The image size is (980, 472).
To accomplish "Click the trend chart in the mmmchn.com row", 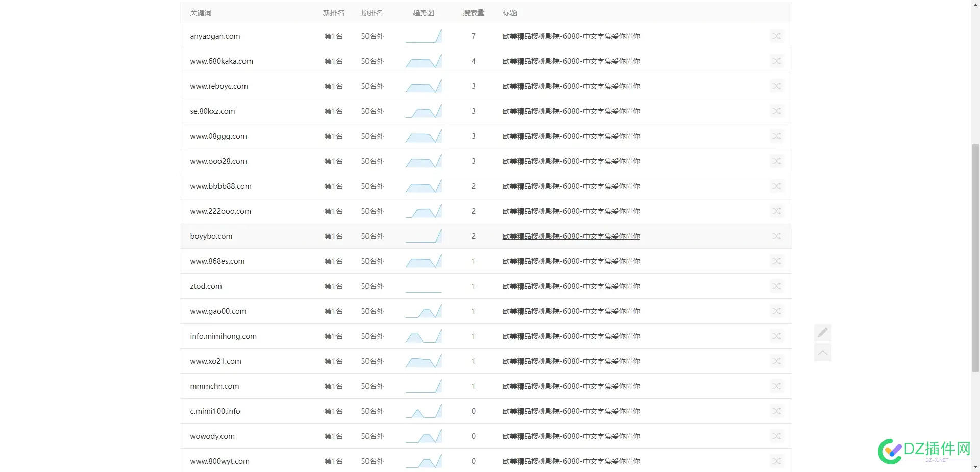I will (424, 386).
